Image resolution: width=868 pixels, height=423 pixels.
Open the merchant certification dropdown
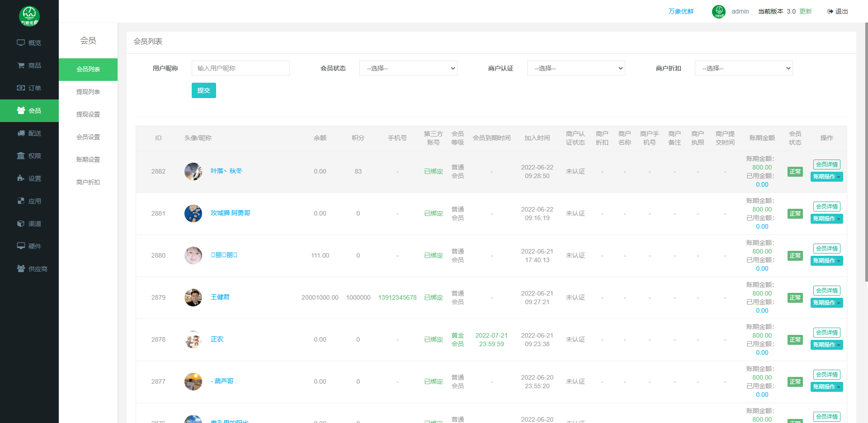[x=576, y=68]
